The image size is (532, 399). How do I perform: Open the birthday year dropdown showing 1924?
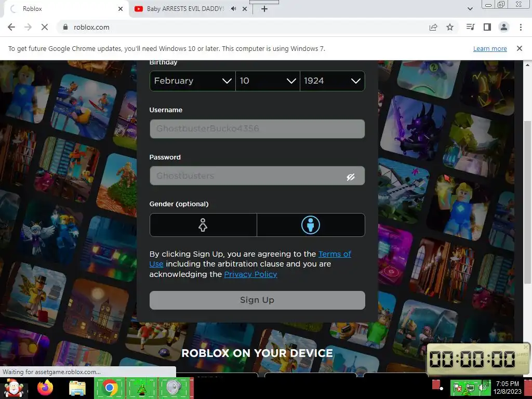click(x=332, y=81)
